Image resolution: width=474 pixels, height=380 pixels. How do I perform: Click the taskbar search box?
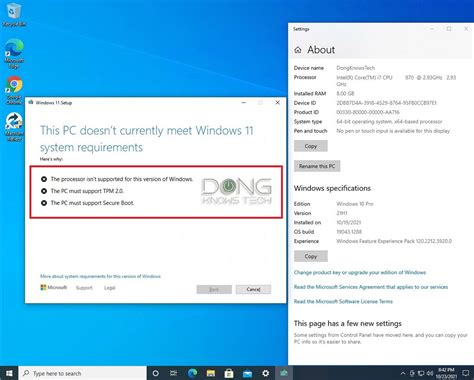(x=83, y=373)
